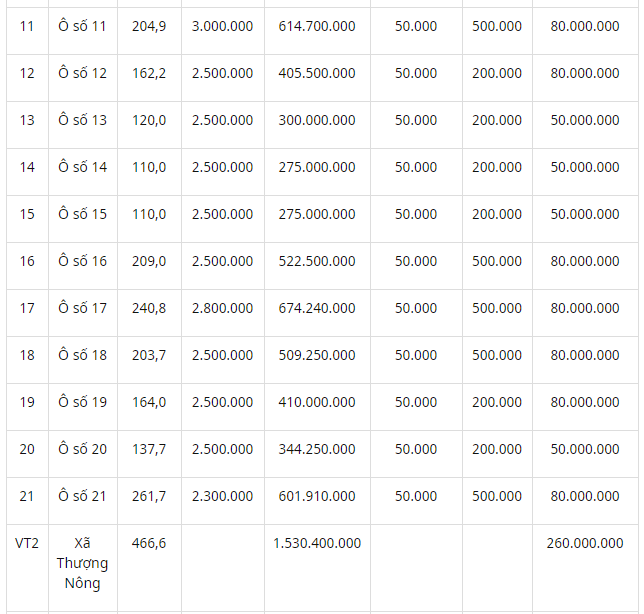644x614 pixels.
Task: Click the 410.000.000 value in row 19
Action: coord(317,402)
